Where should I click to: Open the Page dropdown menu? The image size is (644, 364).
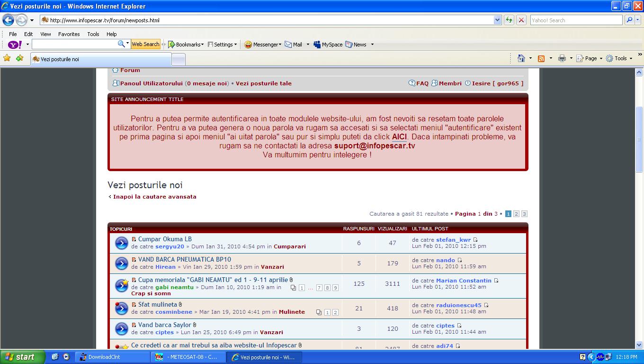tap(591, 58)
